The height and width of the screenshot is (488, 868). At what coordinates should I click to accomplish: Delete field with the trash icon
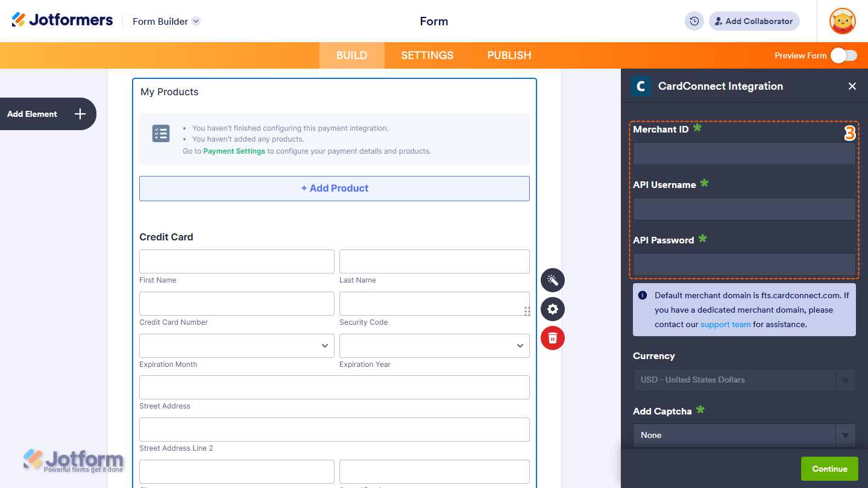click(x=552, y=338)
